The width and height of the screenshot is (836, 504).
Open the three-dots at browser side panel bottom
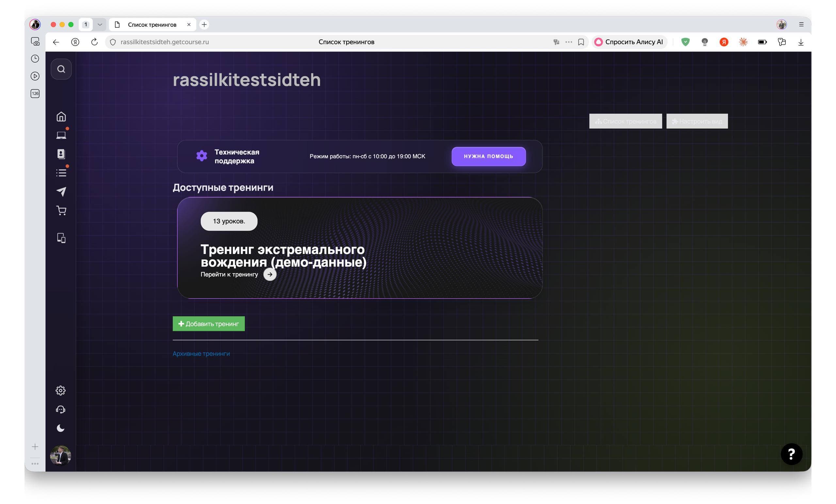point(35,464)
